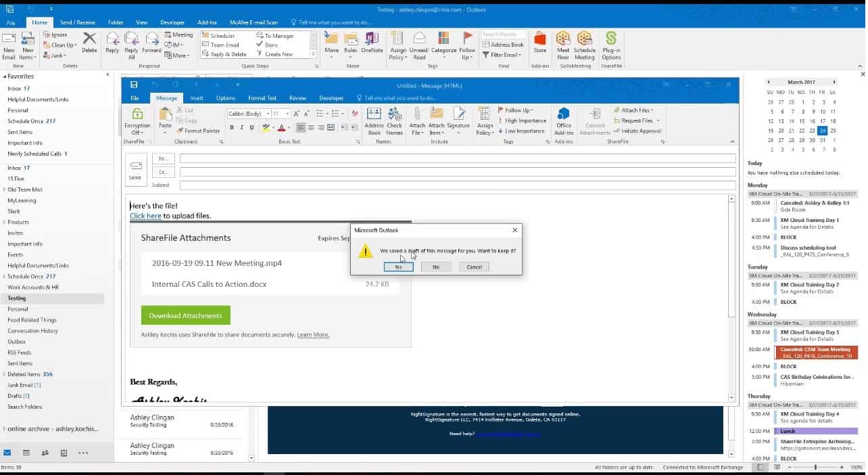This screenshot has width=868, height=475.
Task: Open the Filter Email dropdown
Action: [x=502, y=55]
